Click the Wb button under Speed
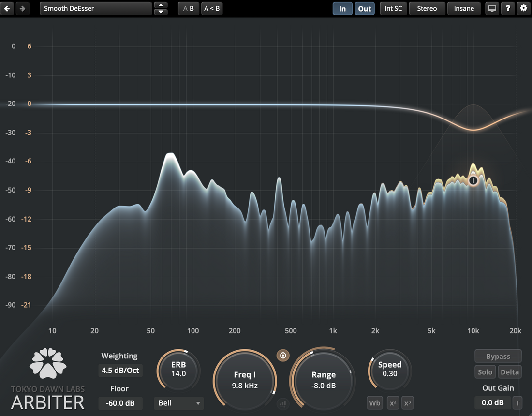Viewport: 532px width, 416px height. (x=375, y=403)
